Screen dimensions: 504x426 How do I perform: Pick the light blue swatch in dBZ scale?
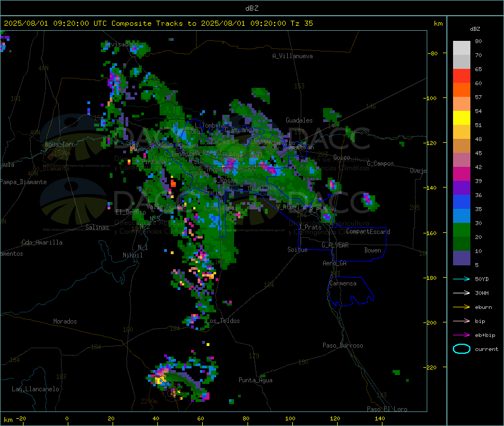[461, 216]
